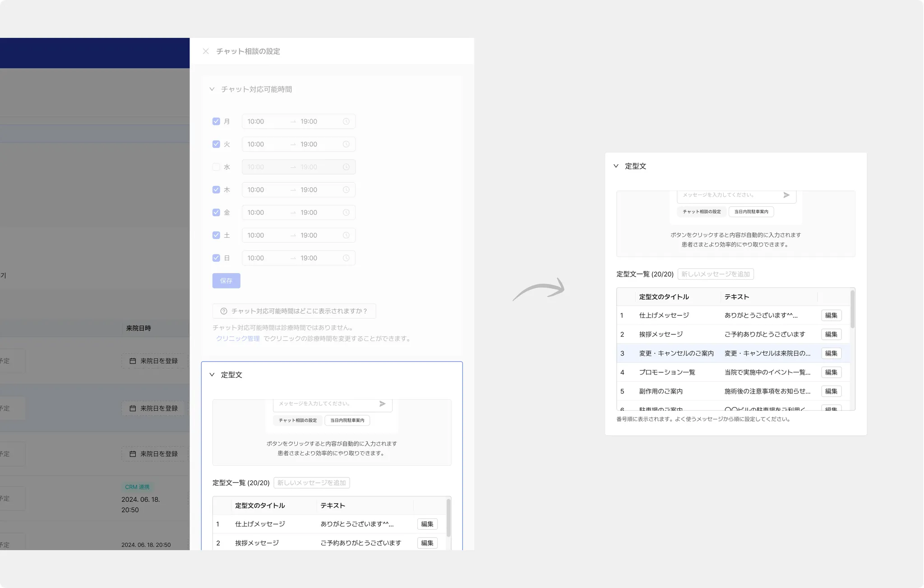Click the 来院日時 column header in the background page
Viewport: 924px width, 588px height.
click(x=139, y=329)
